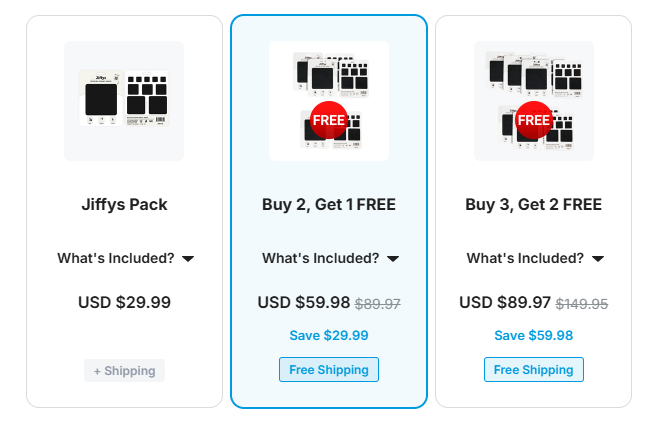Expand What's Included arrow under Buy 3 offer

coord(598,259)
